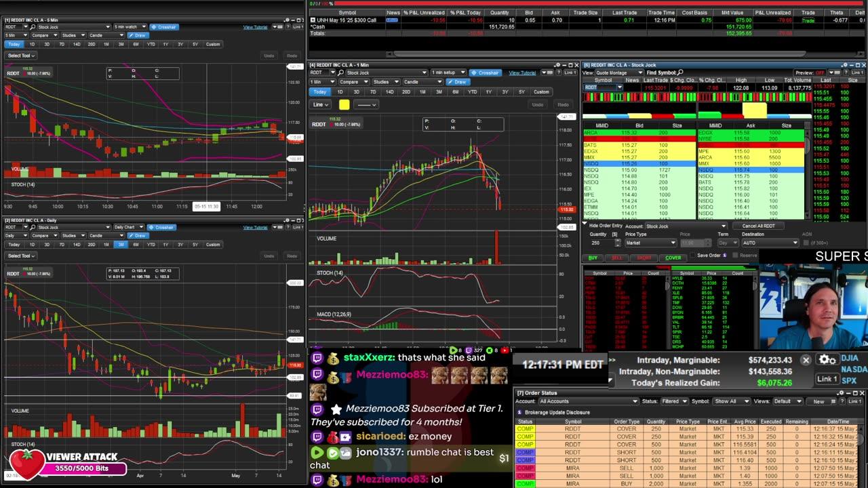Open line style dropdown beside yellow swatch
868x488 pixels.
click(x=367, y=104)
